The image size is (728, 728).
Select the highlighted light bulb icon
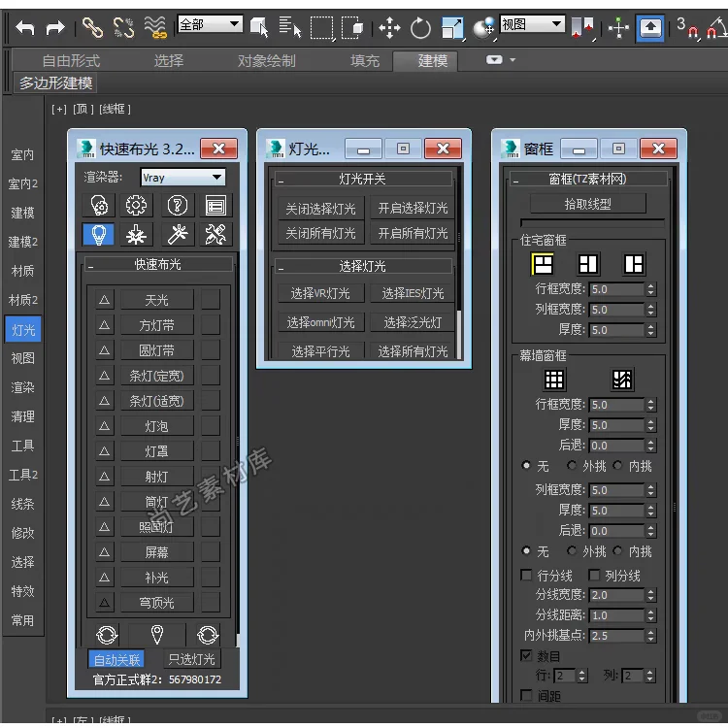(98, 235)
